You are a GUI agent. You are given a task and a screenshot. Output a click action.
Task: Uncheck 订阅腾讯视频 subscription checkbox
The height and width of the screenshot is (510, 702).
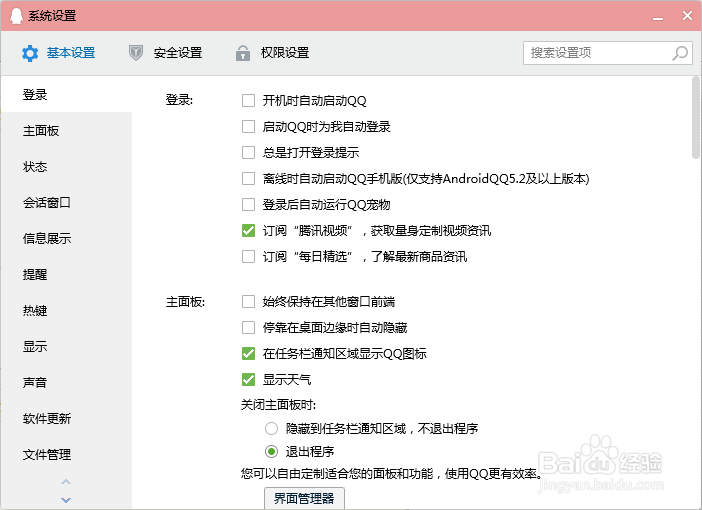coord(248,231)
